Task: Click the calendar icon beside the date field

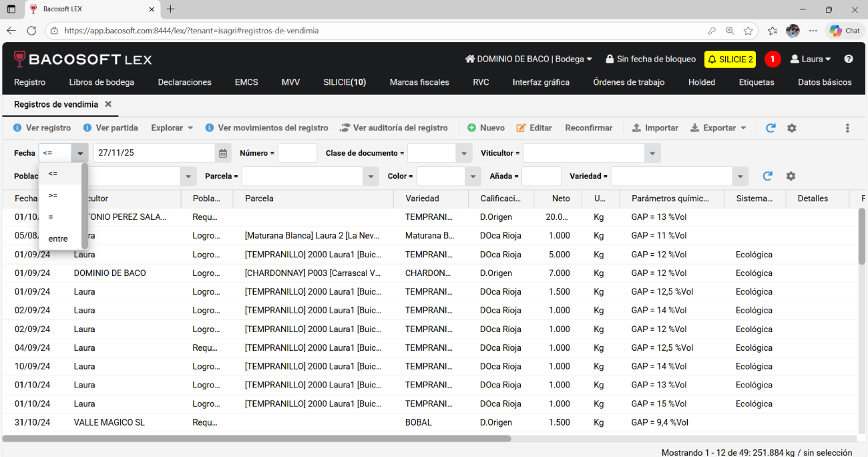Action: click(x=223, y=153)
